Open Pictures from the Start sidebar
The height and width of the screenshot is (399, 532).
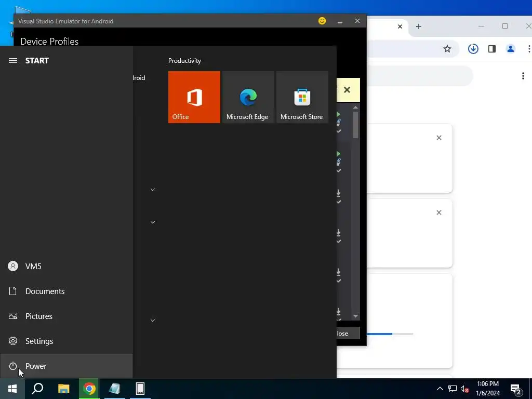coord(66,316)
